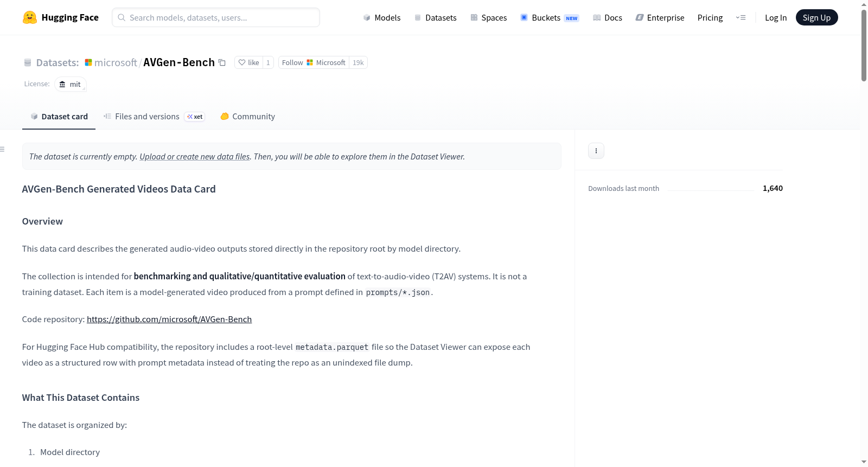The height and width of the screenshot is (467, 868).
Task: Toggle the table of contents sidebar icon
Action: pos(3,149)
